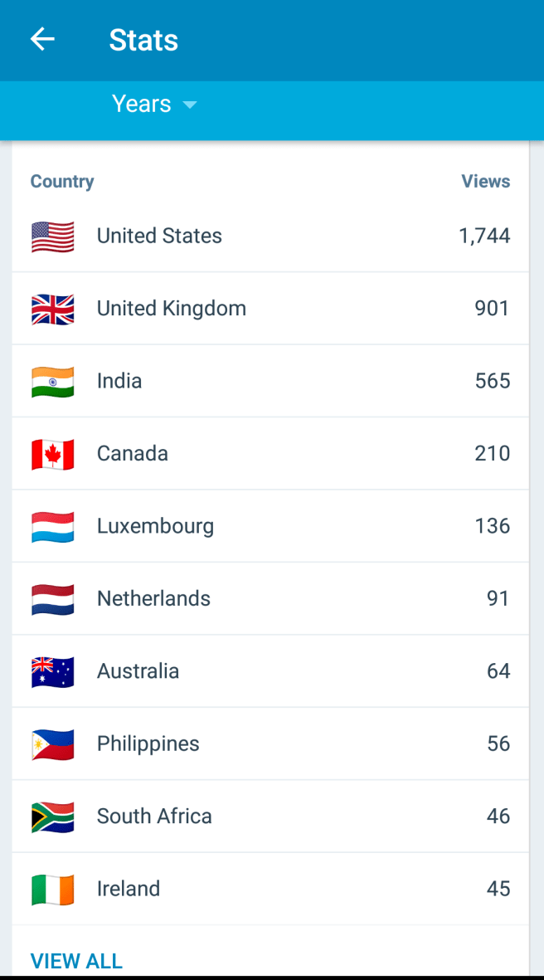The height and width of the screenshot is (980, 544).
Task: Tap the Canada flag icon
Action: click(53, 454)
